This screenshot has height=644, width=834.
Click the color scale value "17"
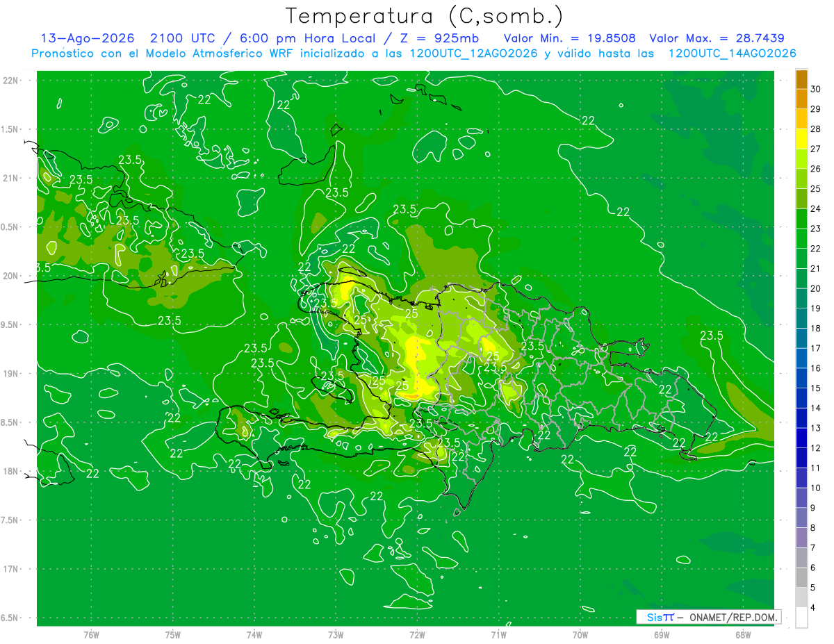[x=816, y=348]
